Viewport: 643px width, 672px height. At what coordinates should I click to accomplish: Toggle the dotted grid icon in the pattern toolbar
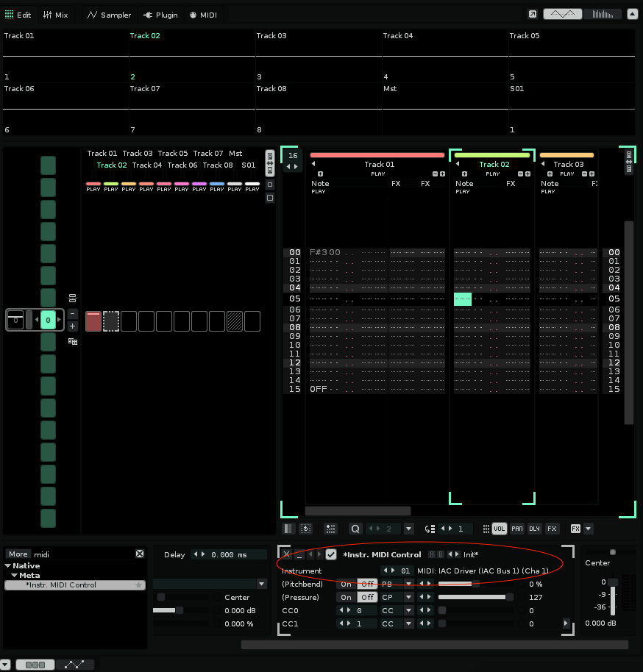(x=331, y=529)
